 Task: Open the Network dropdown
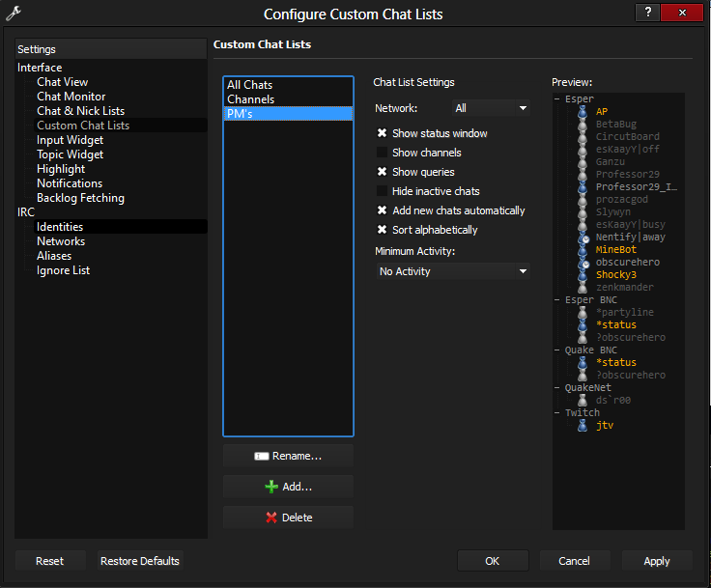pos(491,109)
